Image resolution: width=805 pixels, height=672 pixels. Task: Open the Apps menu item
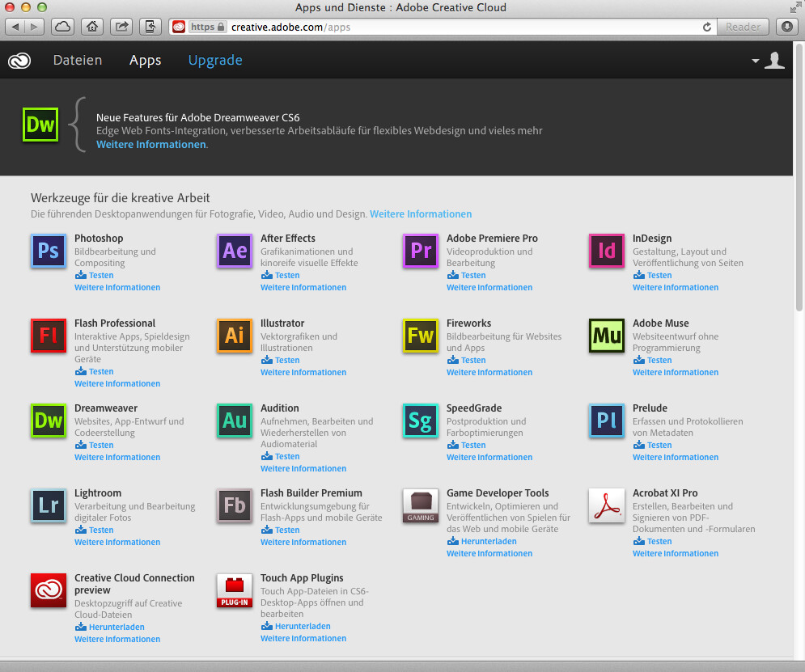[x=145, y=60]
